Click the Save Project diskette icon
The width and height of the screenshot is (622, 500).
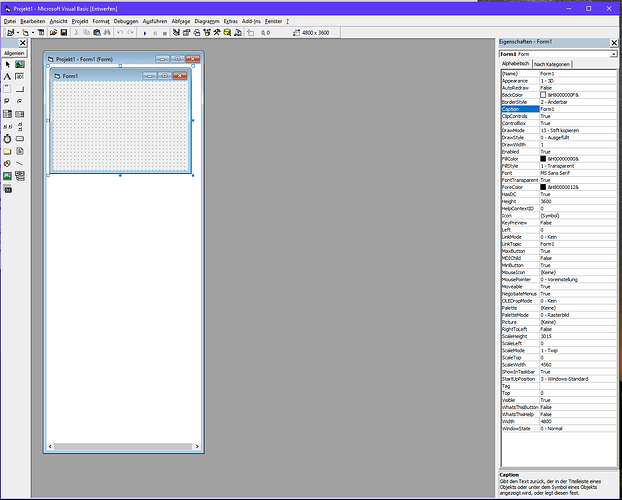coord(63,33)
